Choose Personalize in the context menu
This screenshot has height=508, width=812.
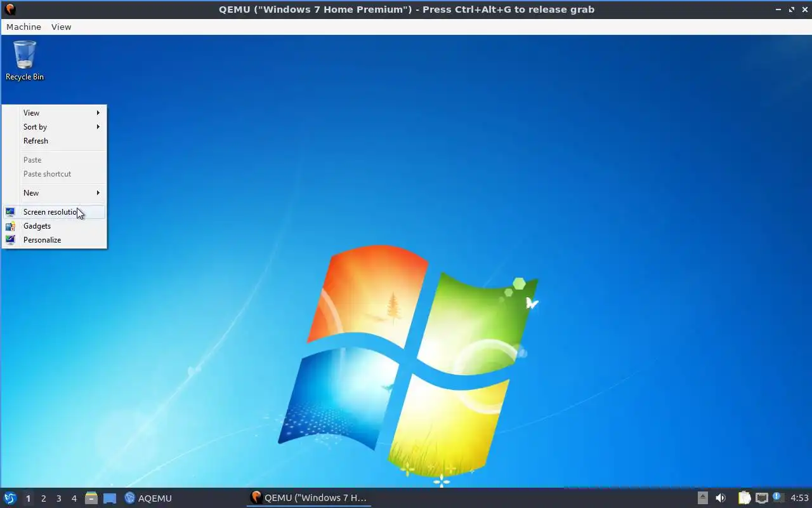pos(54,240)
